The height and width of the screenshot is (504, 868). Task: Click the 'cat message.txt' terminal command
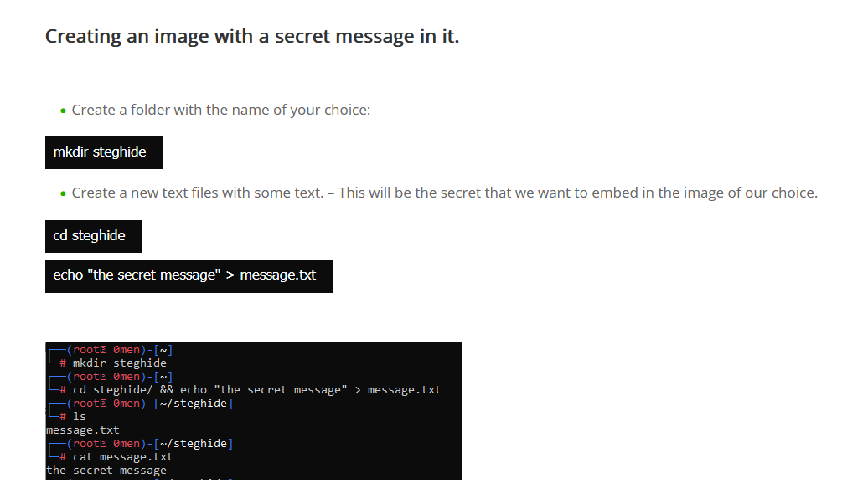pos(123,457)
